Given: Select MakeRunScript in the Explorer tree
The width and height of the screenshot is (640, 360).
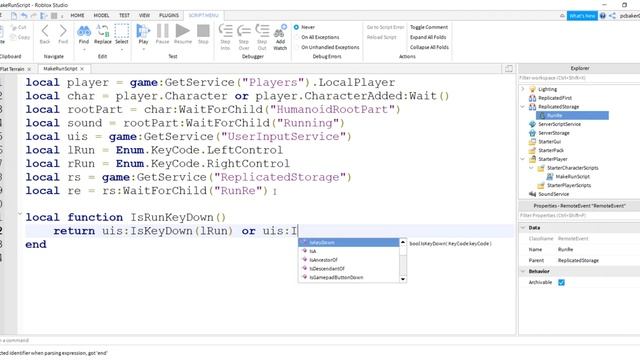Looking at the screenshot, I should (572, 177).
